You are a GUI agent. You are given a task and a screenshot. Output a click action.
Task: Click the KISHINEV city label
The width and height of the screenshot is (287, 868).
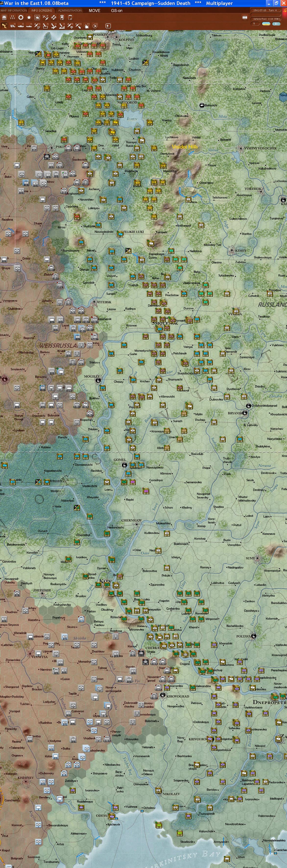pos(26,778)
